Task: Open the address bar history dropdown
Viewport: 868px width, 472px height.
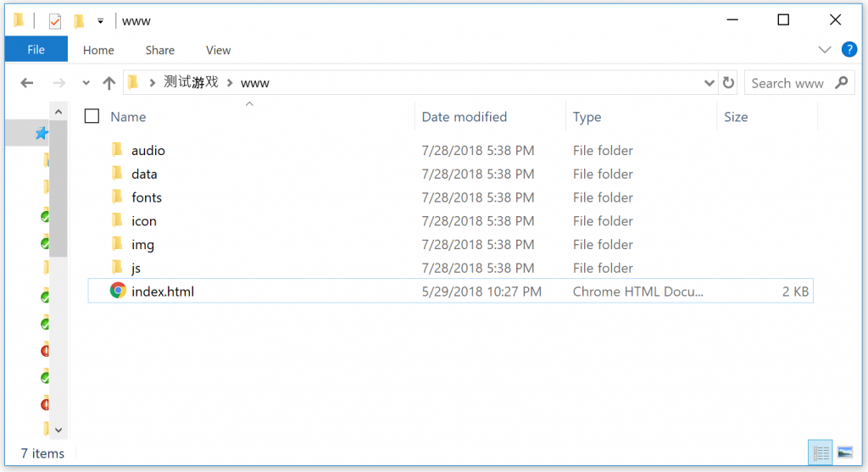Action: point(709,83)
